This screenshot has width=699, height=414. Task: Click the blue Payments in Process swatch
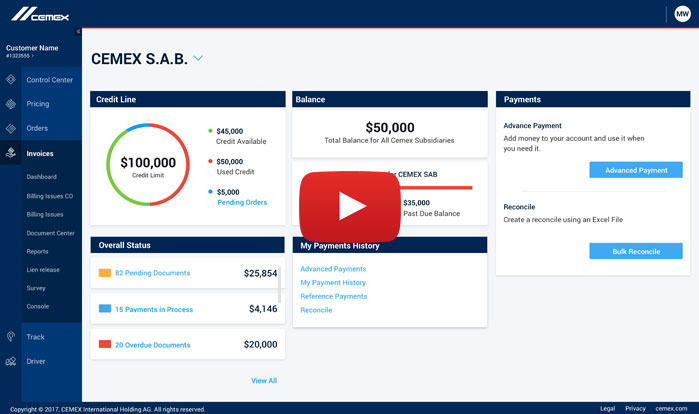105,308
